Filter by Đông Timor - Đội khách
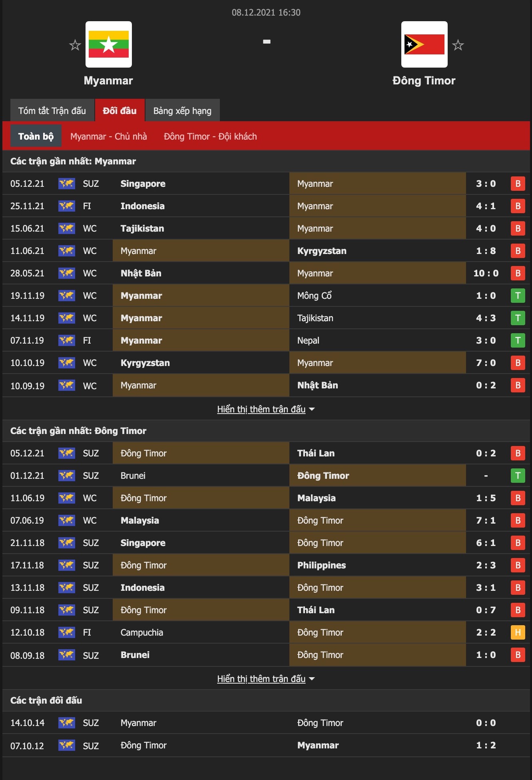The height and width of the screenshot is (780, 532). tap(210, 136)
